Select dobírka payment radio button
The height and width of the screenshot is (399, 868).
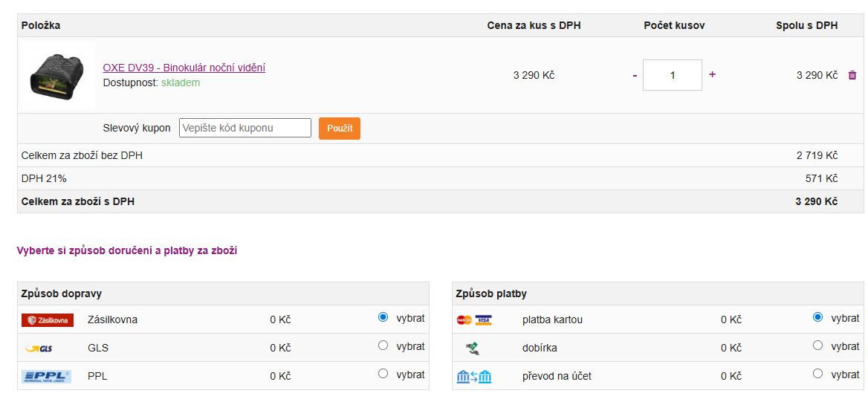[817, 346]
